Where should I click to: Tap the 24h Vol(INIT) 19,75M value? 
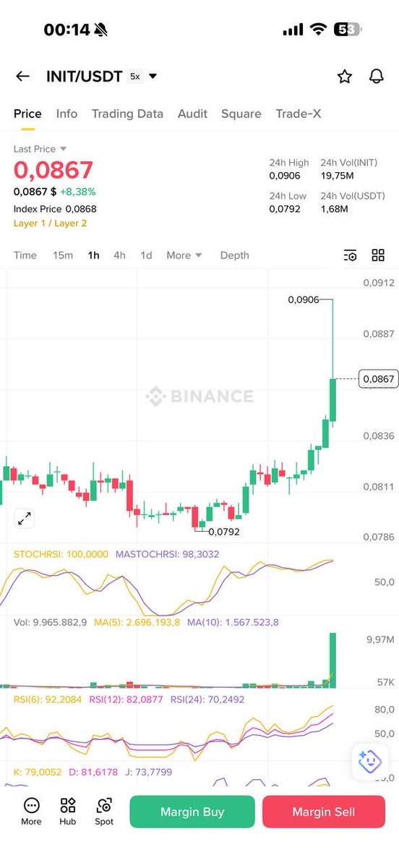337,176
